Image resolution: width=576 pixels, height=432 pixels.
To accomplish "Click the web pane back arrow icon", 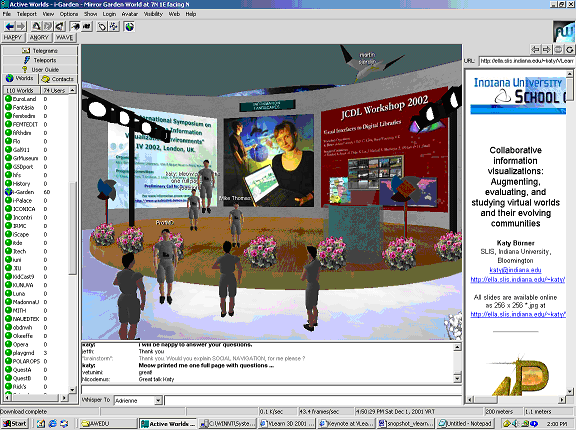I will click(x=536, y=49).
